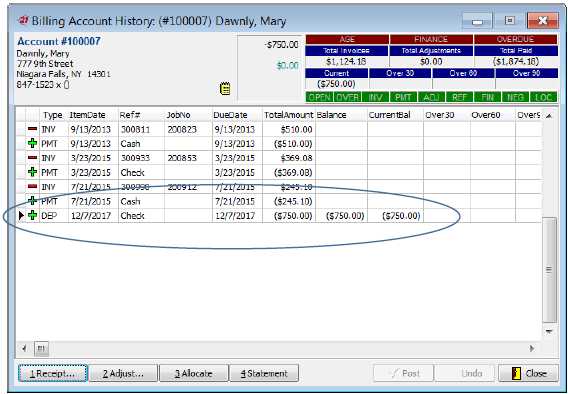The image size is (568, 394).
Task: Click the application icon in the title bar
Action: point(23,20)
